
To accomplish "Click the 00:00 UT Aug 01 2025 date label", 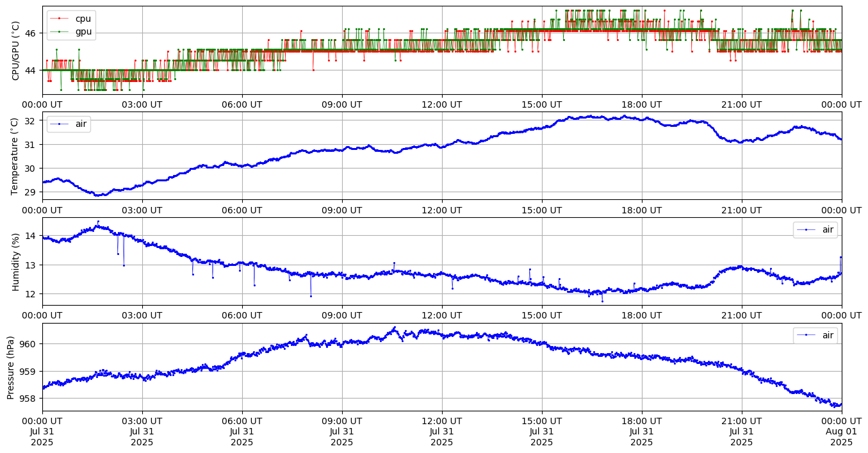I will point(842,431).
